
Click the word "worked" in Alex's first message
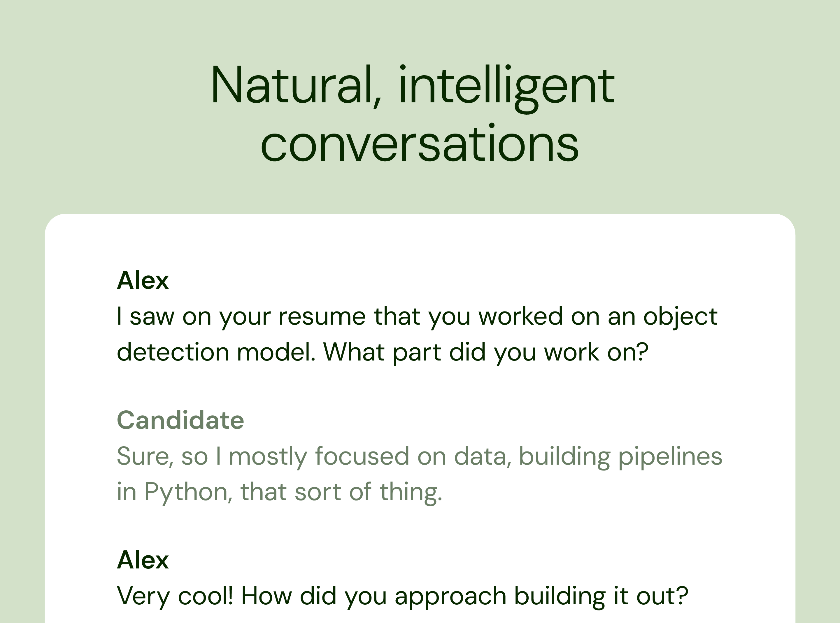tap(521, 316)
